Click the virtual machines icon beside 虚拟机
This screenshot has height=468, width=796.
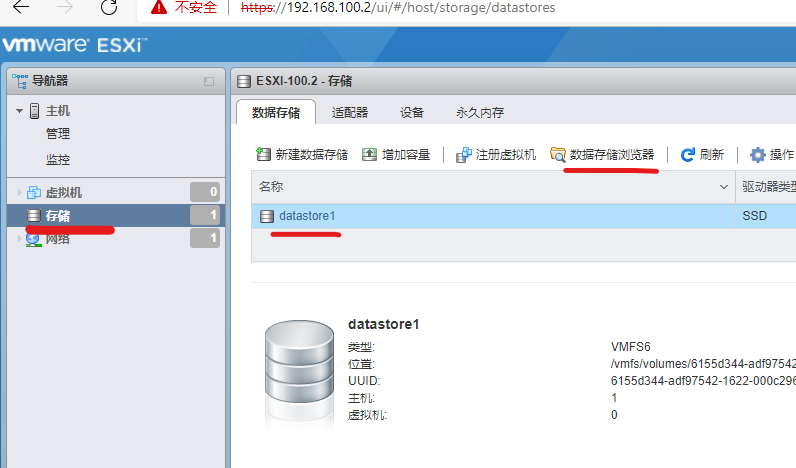[34, 192]
